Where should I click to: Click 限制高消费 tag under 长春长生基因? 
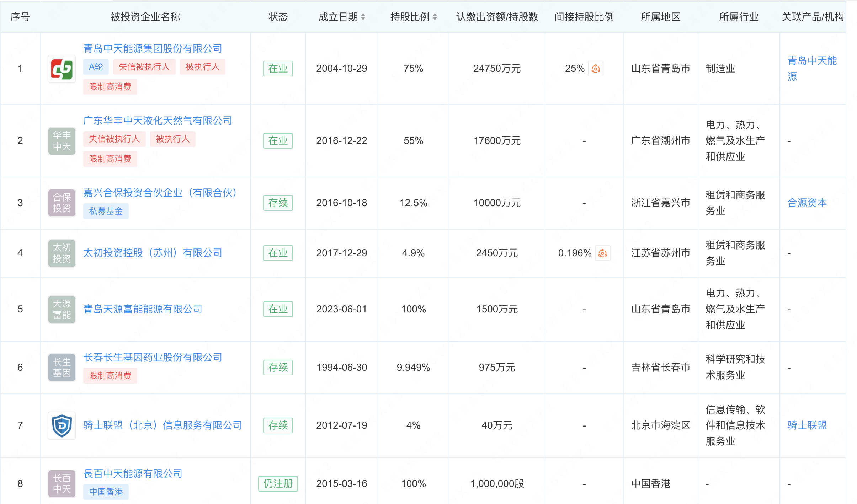(110, 376)
